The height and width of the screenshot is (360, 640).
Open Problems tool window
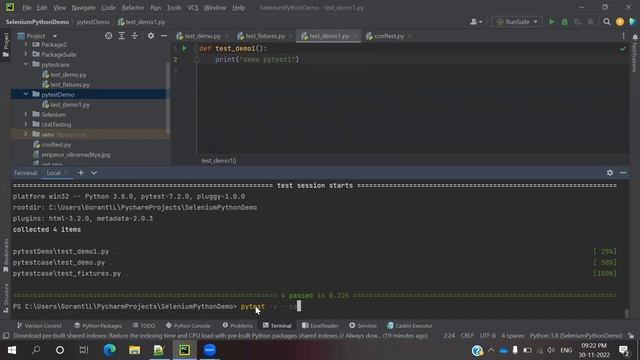pyautogui.click(x=238, y=325)
